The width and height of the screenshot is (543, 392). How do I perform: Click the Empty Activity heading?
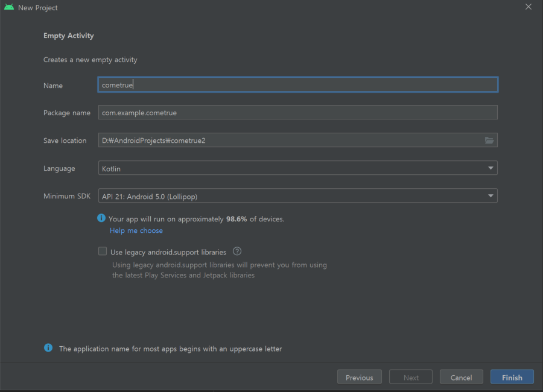[x=69, y=36]
